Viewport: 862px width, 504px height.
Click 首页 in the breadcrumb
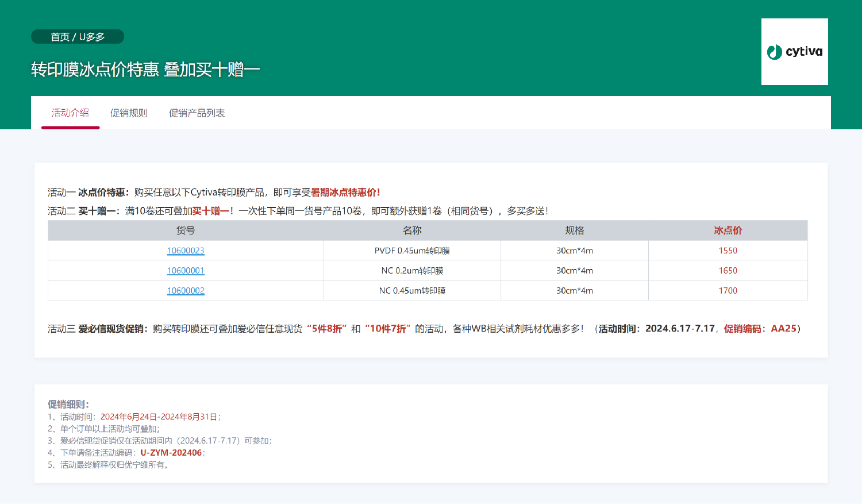[x=59, y=36]
